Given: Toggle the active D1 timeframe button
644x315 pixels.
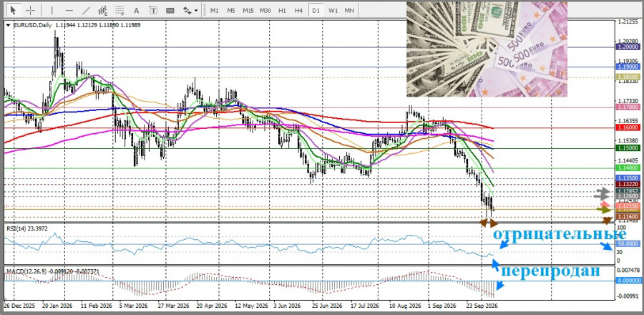Looking at the screenshot, I should point(316,11).
